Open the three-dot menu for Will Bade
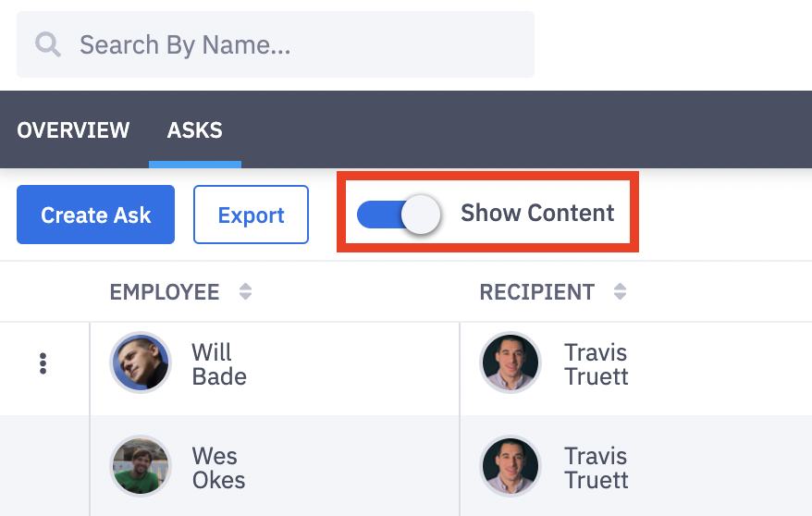The image size is (812, 516). pos(43,363)
